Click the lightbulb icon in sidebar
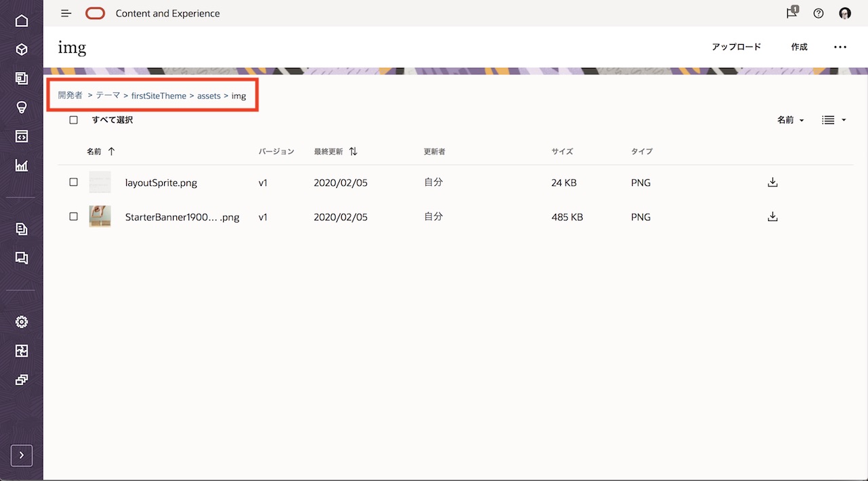Screen dimensions: 868x481 click(22, 107)
